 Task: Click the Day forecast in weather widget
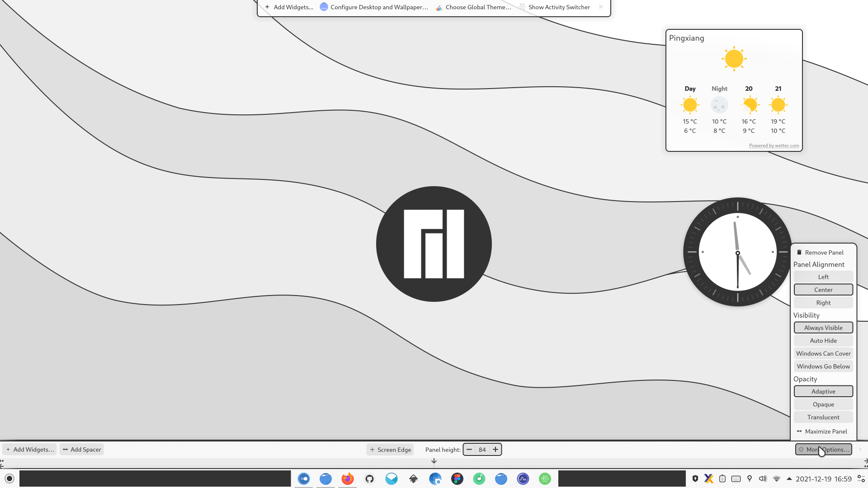(x=690, y=110)
